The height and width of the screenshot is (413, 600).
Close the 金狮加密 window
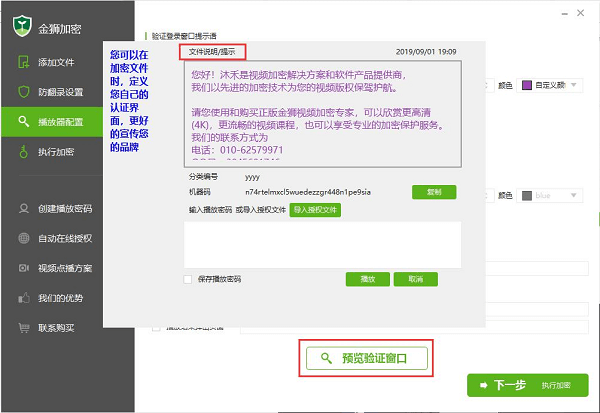580,13
